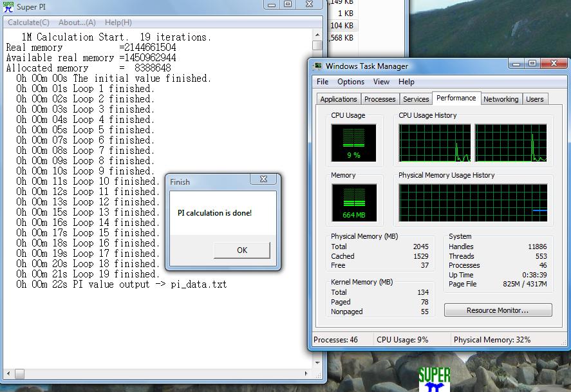This screenshot has height=392, width=571.
Task: Click Physical Memory Free value 37
Action: pyautogui.click(x=425, y=265)
